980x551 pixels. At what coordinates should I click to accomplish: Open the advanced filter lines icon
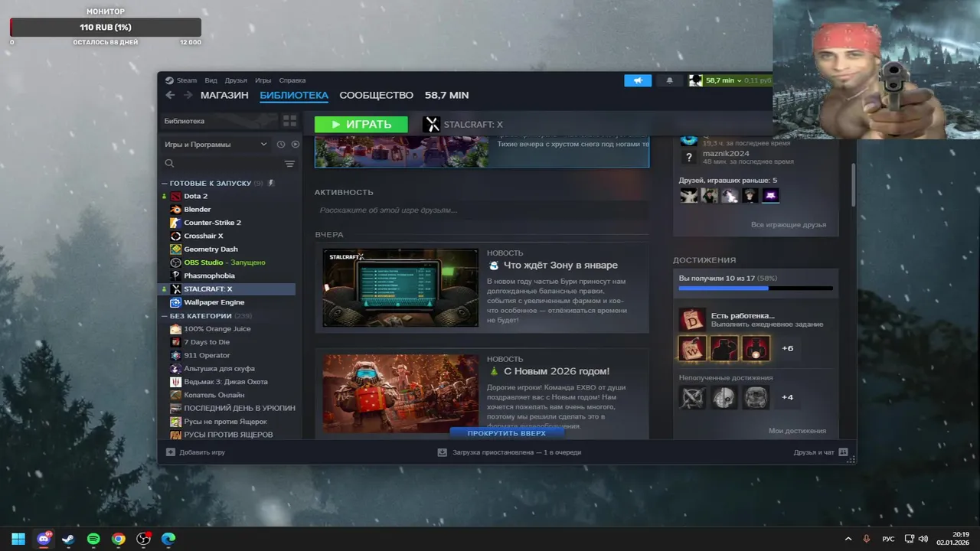(x=289, y=164)
